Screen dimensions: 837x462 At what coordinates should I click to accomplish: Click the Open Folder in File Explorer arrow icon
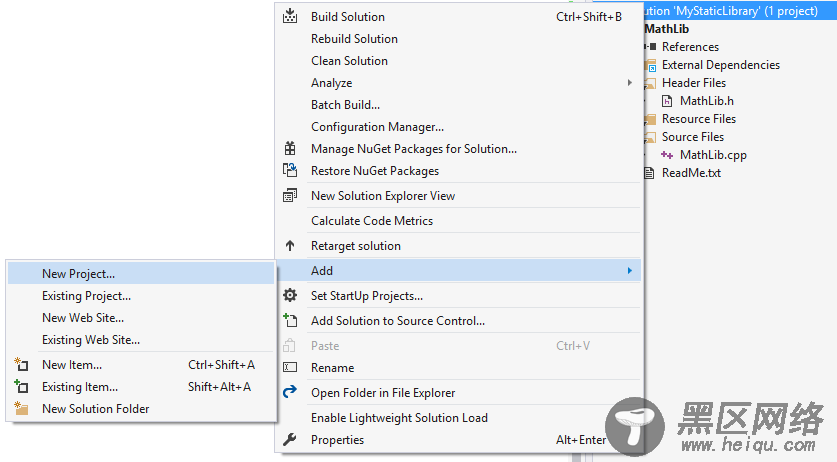[x=290, y=392]
